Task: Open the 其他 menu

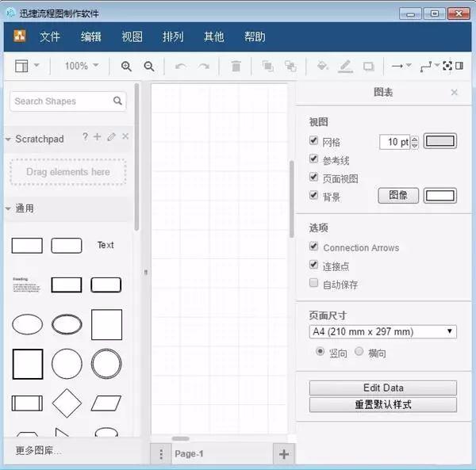Action: click(213, 36)
